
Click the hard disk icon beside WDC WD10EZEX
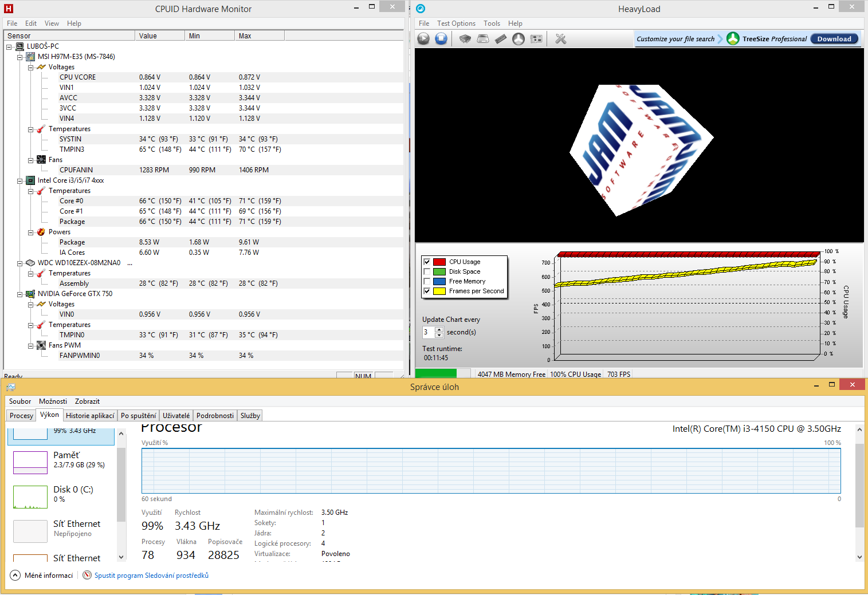tap(30, 263)
